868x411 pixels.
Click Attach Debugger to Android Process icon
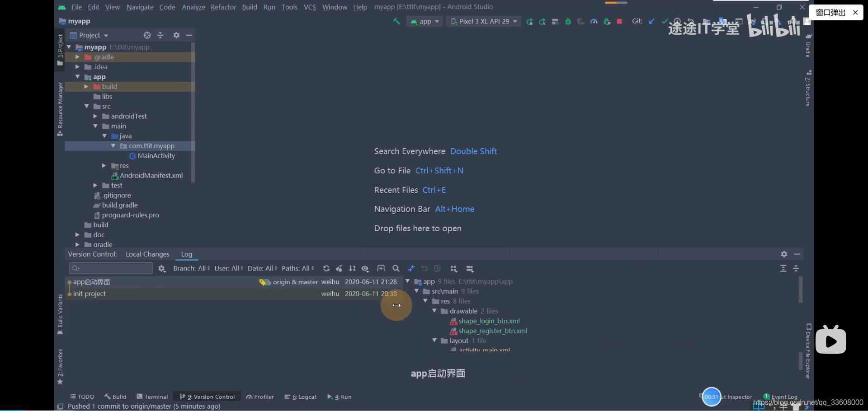pos(607,22)
